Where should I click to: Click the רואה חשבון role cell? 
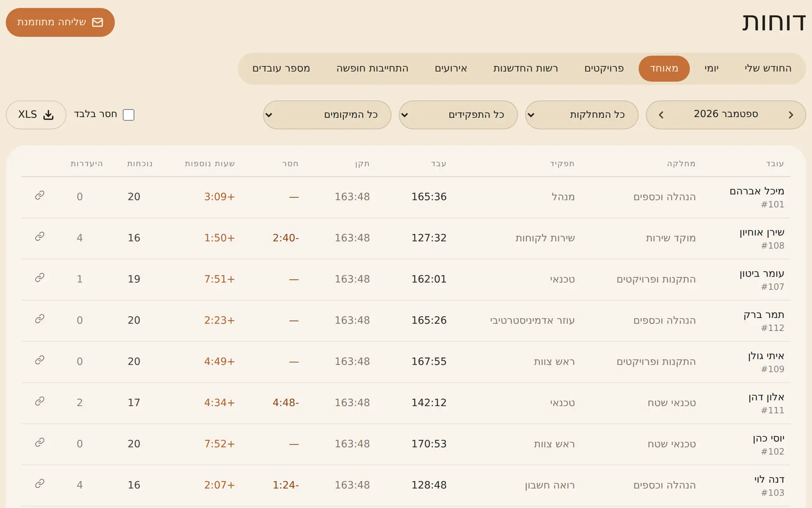550,485
